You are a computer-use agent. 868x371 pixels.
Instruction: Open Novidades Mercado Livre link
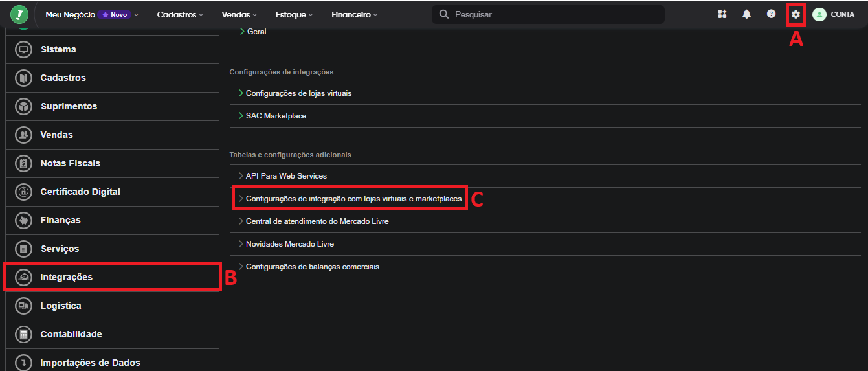290,244
